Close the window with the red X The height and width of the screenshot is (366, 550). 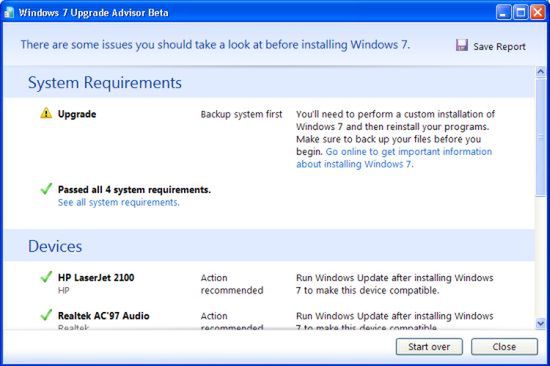537,13
